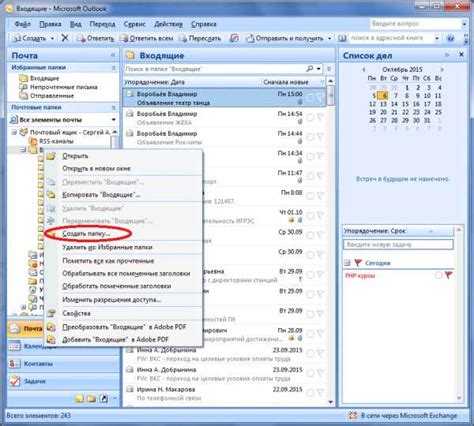Switch to the Контакты navigation button
The width and height of the screenshot is (474, 426).
(63, 363)
